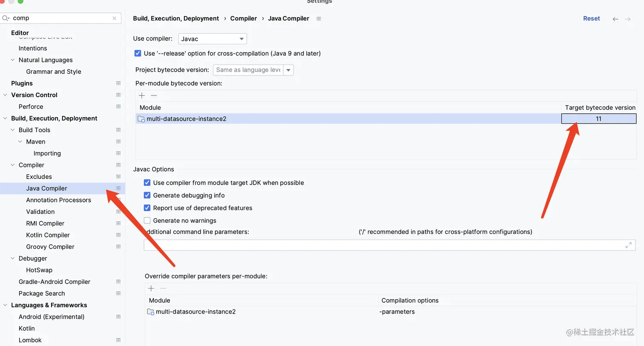Collapse the Compiler tree node
The image size is (644, 346).
(13, 165)
